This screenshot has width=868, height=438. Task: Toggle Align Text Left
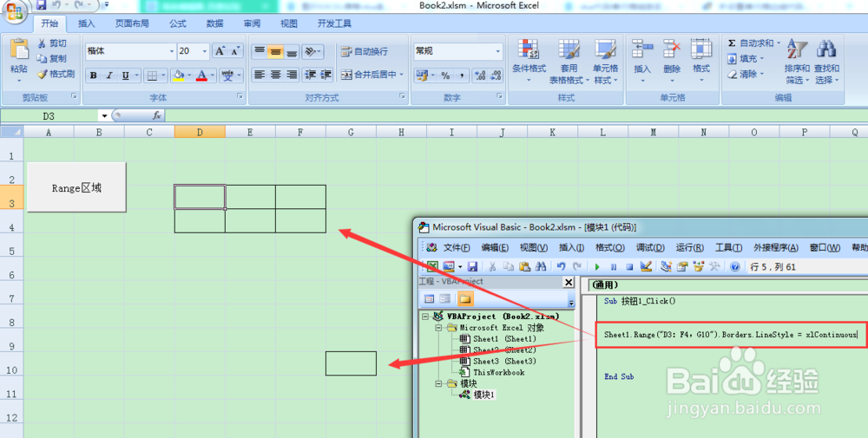259,75
